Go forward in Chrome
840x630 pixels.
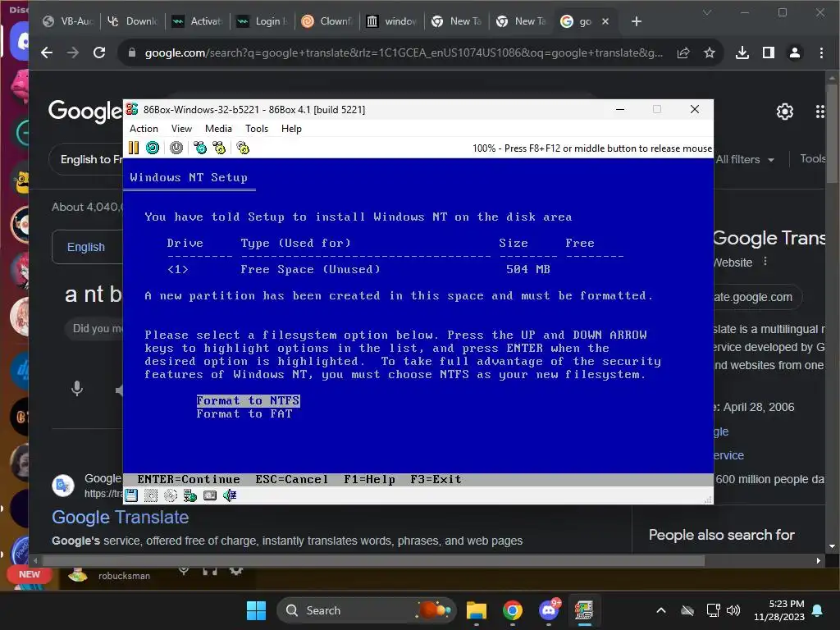73,52
